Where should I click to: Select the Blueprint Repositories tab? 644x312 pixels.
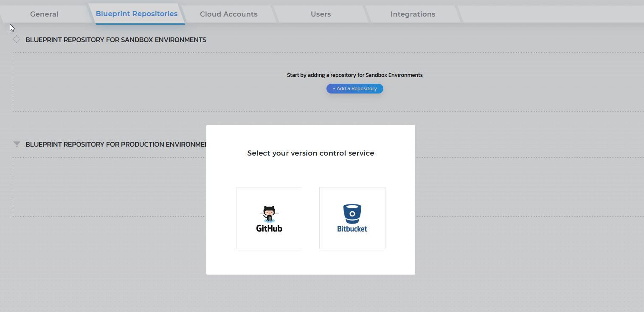(137, 14)
